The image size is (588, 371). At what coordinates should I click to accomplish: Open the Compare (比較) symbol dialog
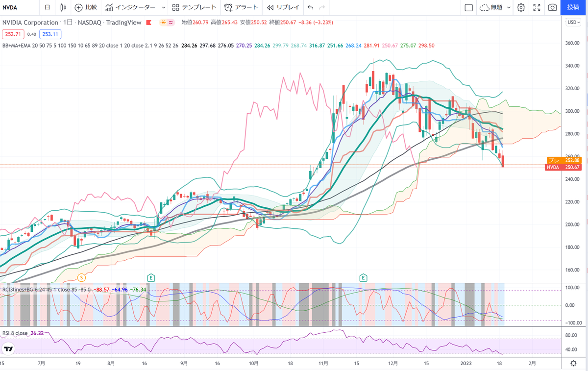(86, 7)
